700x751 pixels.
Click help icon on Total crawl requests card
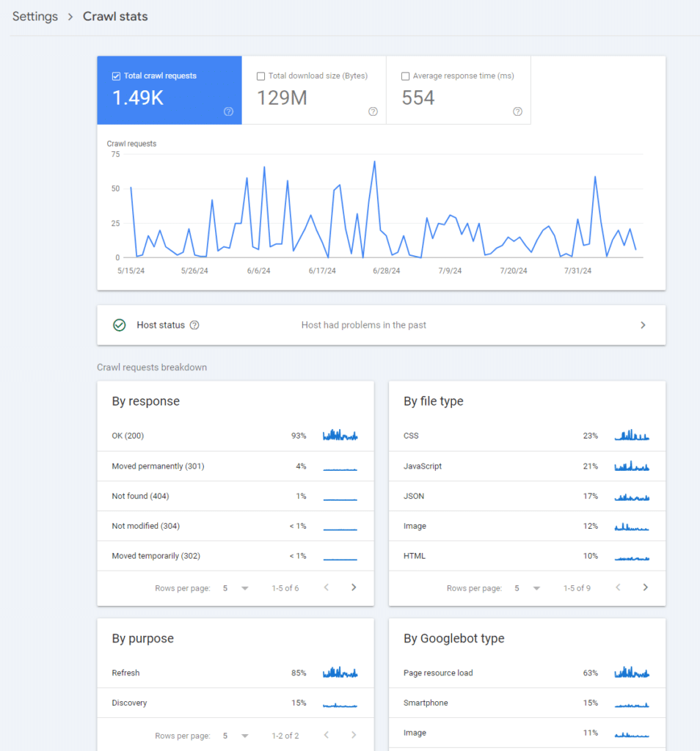pos(228,111)
